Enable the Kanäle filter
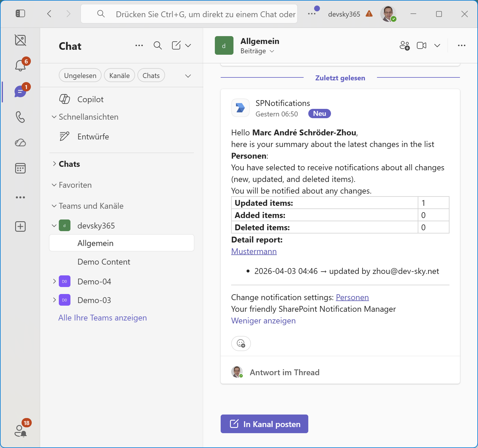478x448 pixels. point(119,75)
